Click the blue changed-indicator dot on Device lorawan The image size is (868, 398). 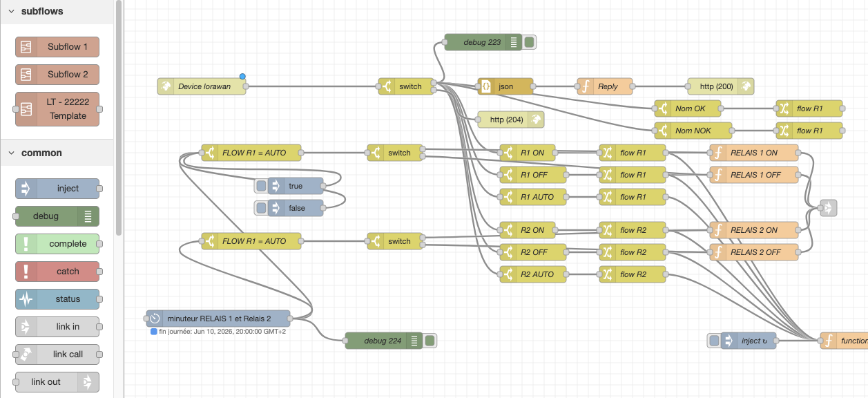242,76
